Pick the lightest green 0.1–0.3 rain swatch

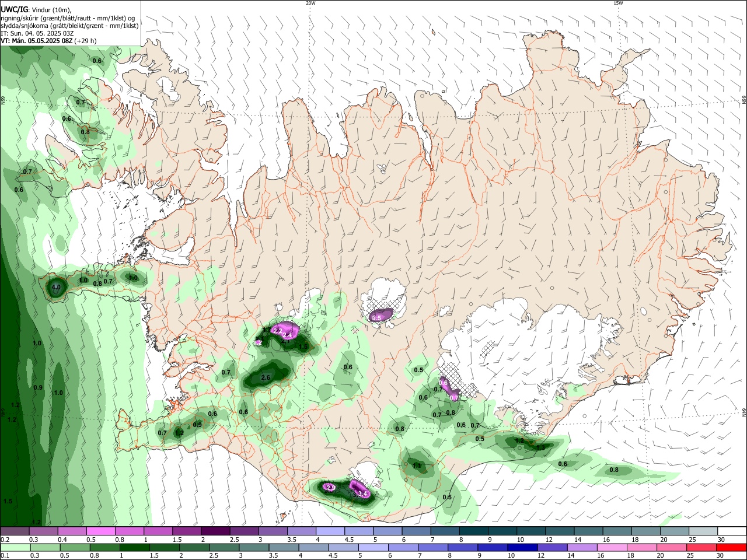pos(16,548)
